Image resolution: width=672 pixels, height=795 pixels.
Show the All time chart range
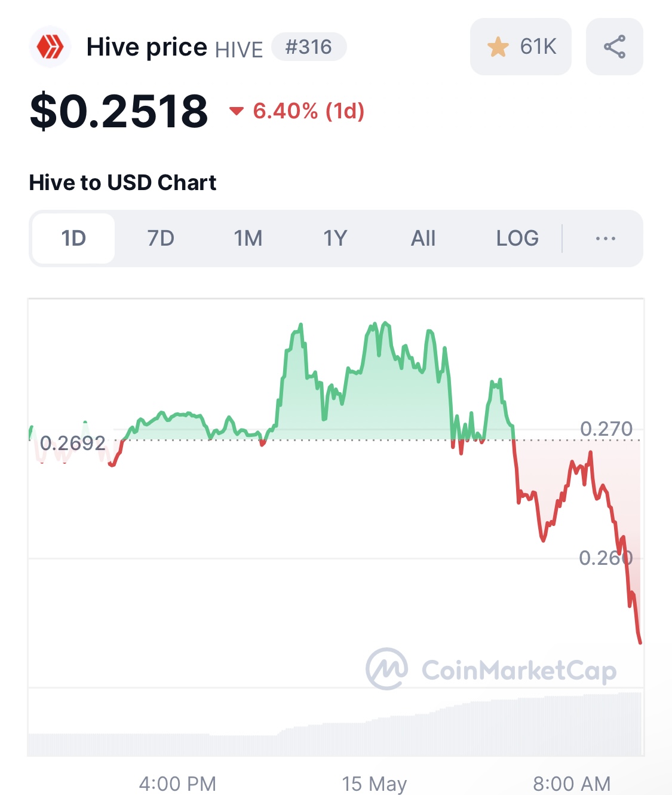click(x=423, y=239)
